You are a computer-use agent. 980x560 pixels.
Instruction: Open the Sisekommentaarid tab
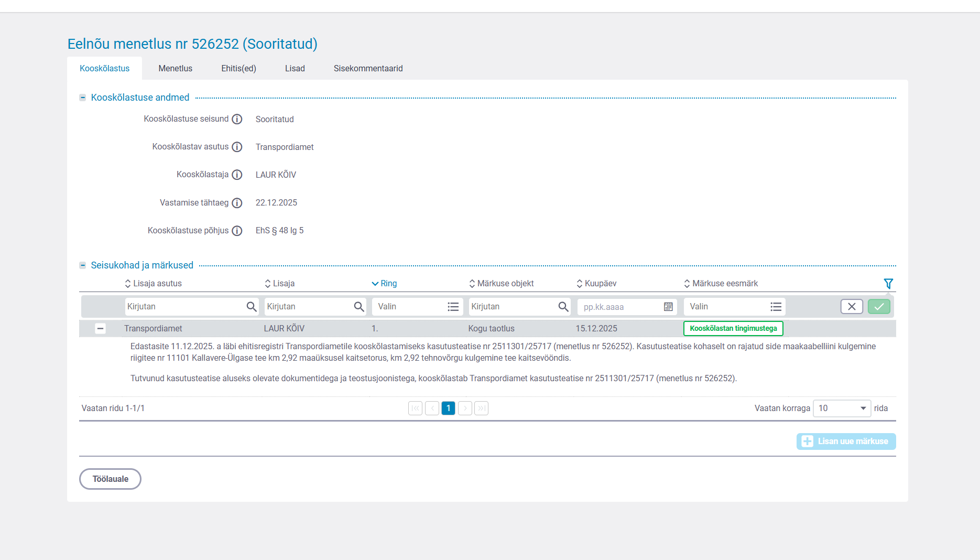pos(368,69)
